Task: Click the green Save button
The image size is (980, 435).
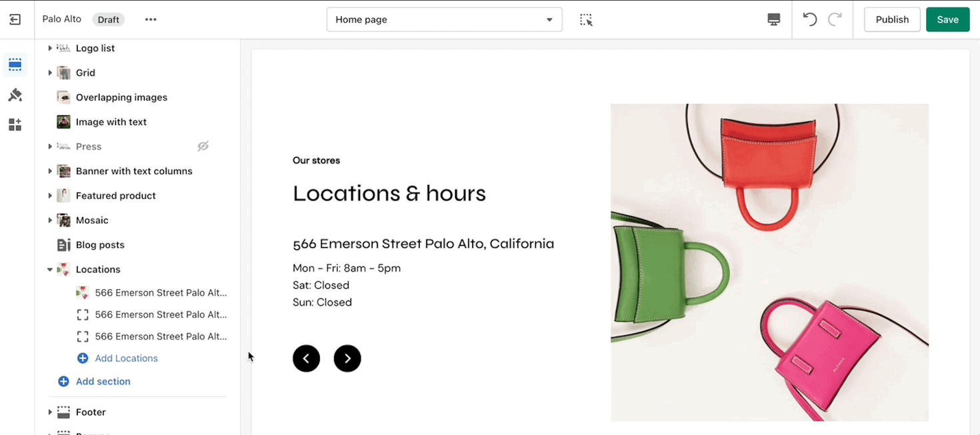Action: click(x=947, y=20)
